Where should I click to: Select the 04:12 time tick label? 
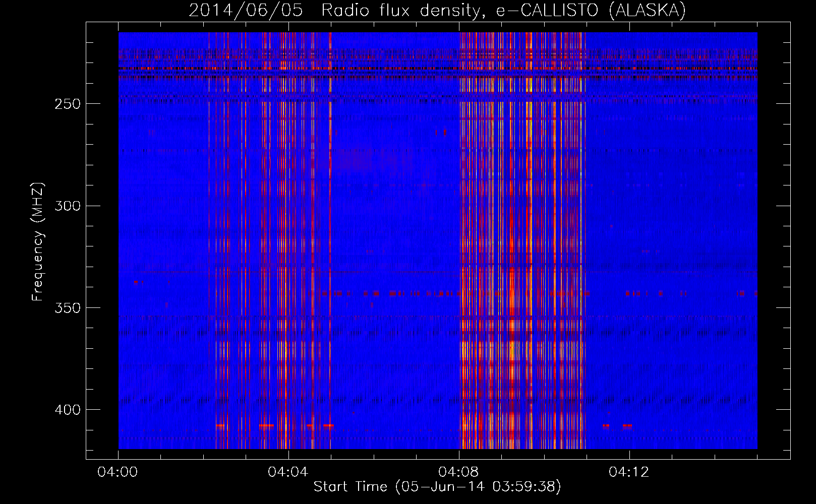(x=629, y=472)
